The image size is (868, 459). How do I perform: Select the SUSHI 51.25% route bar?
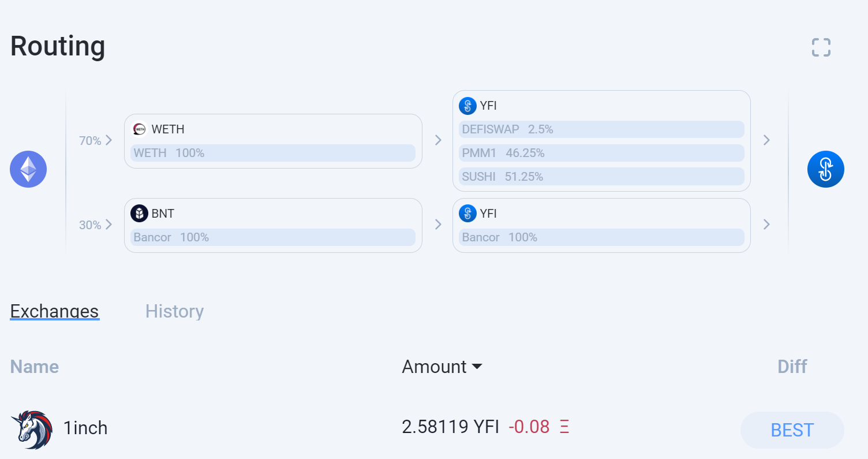pos(601,177)
